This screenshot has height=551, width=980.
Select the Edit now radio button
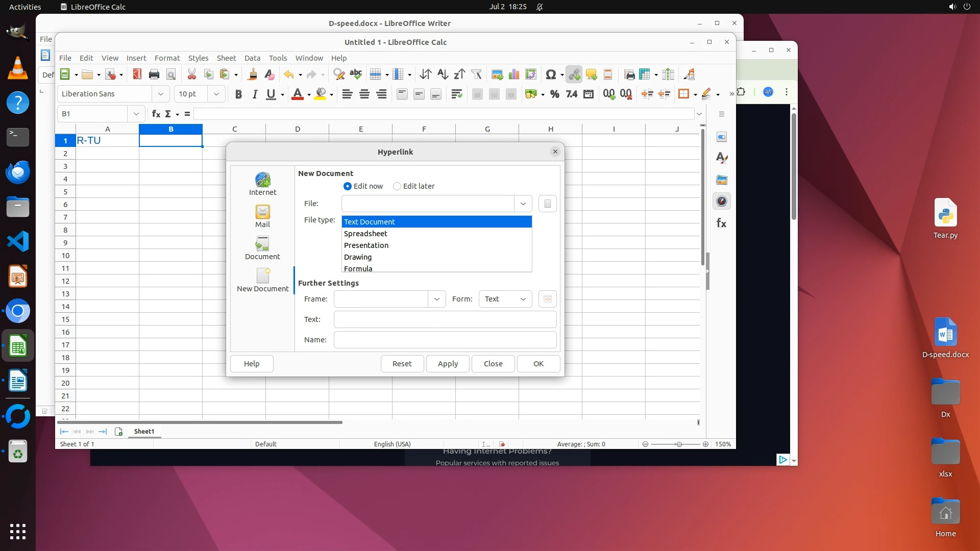348,186
